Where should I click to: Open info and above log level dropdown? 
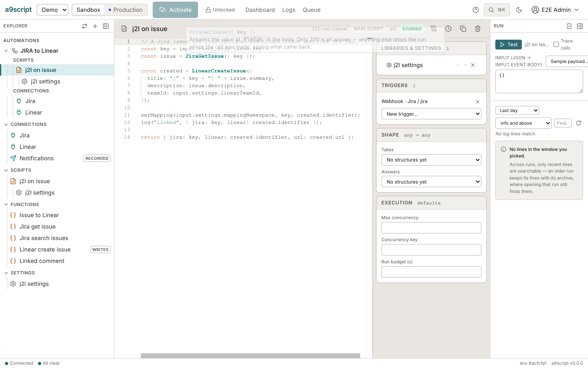(523, 123)
